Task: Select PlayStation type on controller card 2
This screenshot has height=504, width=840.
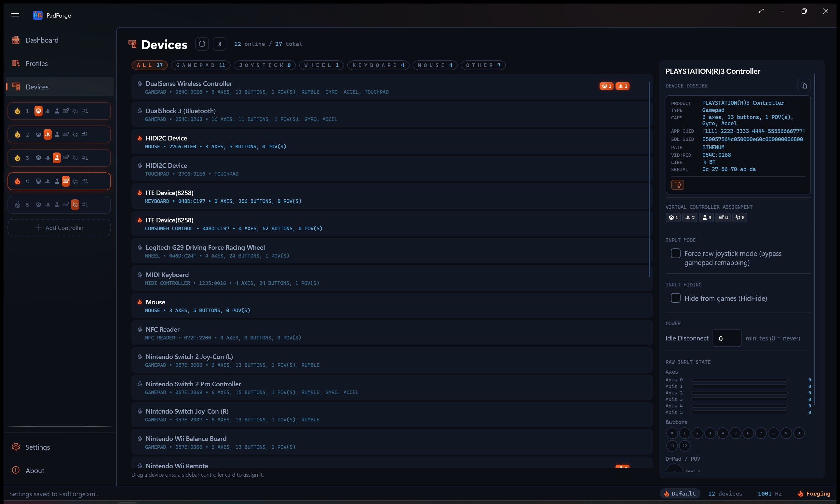Action: coord(47,135)
